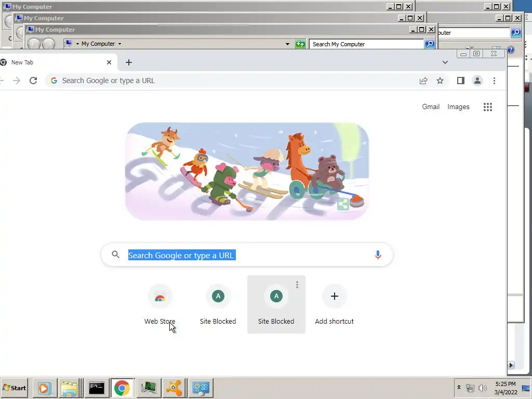Start voice search with microphone icon

coord(378,255)
